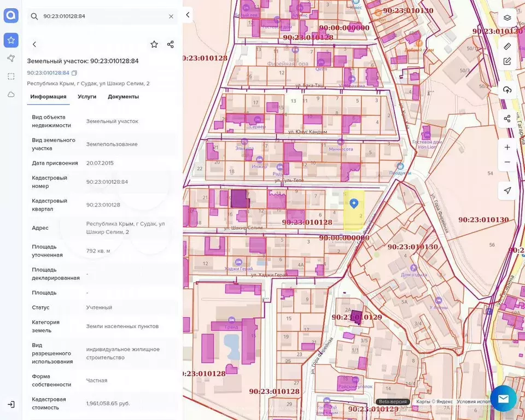525x420 pixels.
Task: Open the map layers menu
Action: pos(507,17)
